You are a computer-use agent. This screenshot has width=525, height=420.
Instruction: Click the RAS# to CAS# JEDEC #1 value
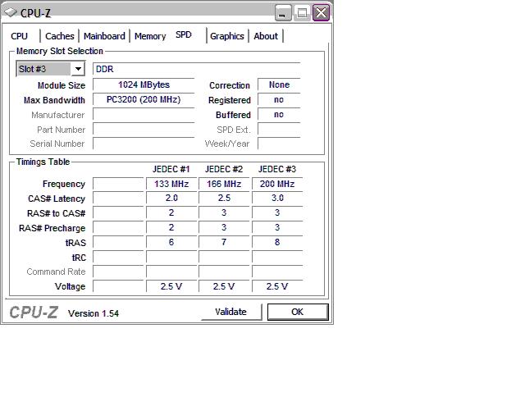pyautogui.click(x=171, y=212)
